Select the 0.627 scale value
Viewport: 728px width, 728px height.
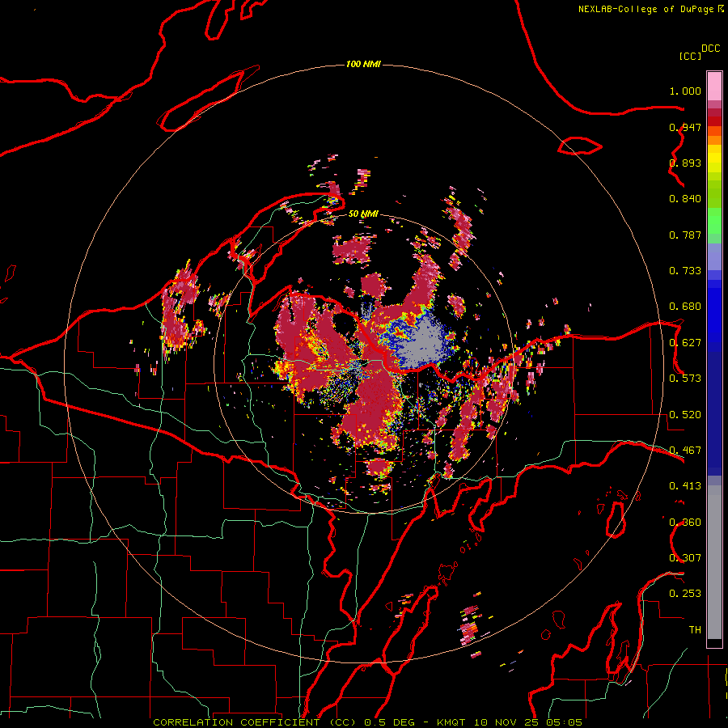coord(685,343)
